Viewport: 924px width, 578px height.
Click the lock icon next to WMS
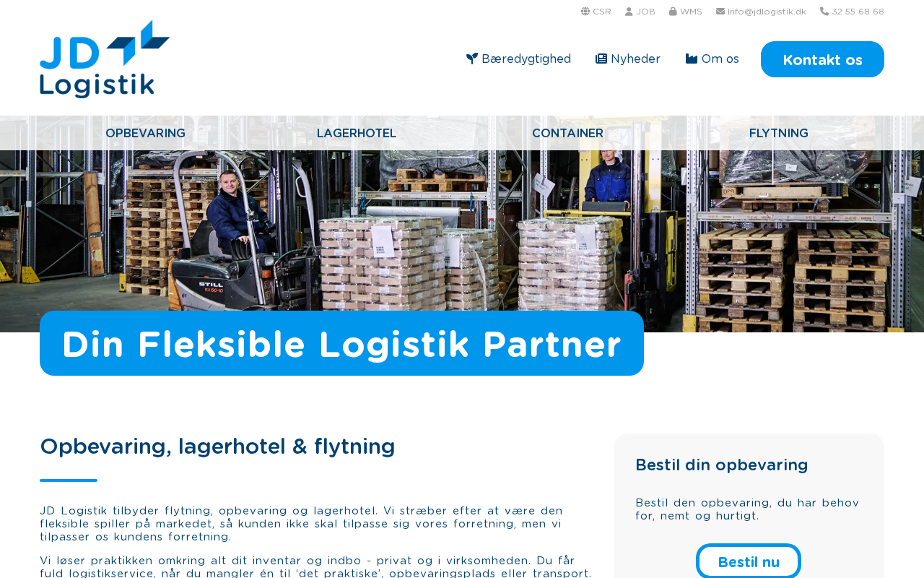[x=673, y=12]
